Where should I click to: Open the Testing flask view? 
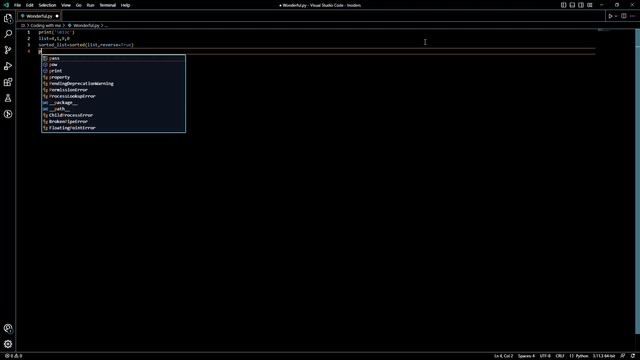(8, 98)
